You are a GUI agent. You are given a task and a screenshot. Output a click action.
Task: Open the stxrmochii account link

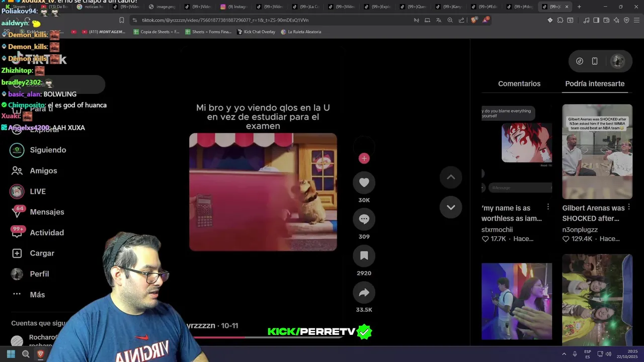[497, 229]
